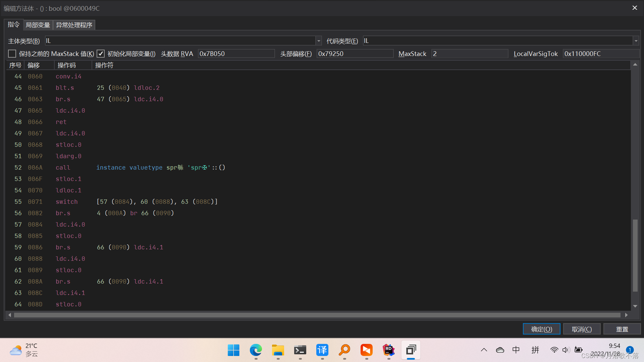Click the header RVA input field

(236, 54)
